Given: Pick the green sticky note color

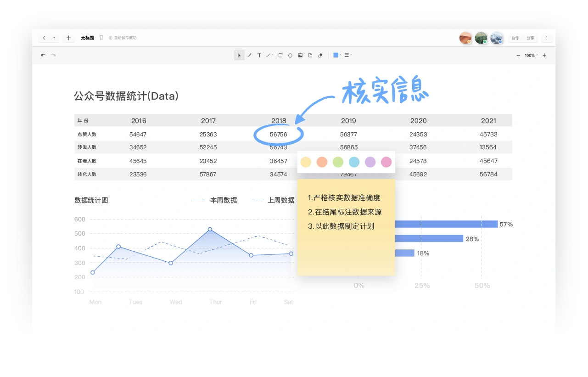Looking at the screenshot, I should [338, 162].
